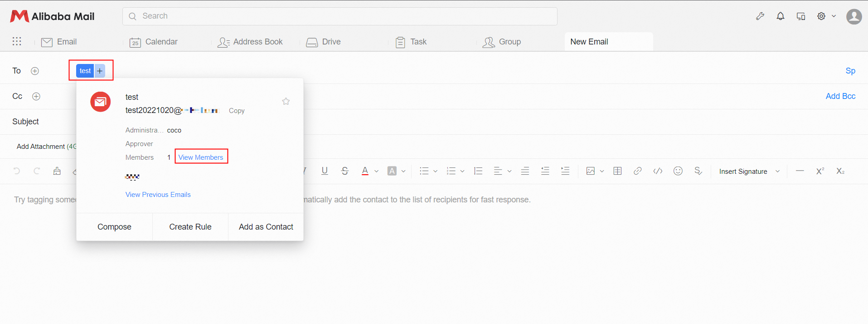Viewport: 868px width, 324px height.
Task: Switch to the Task tab
Action: [x=411, y=42]
